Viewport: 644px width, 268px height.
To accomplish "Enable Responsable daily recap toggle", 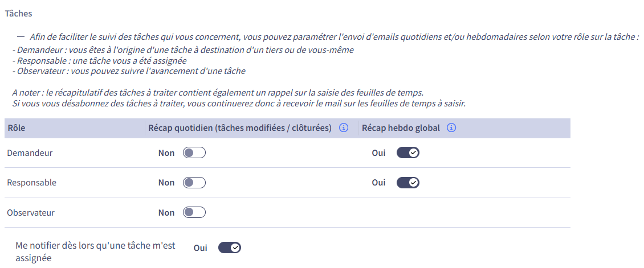I will click(x=194, y=182).
